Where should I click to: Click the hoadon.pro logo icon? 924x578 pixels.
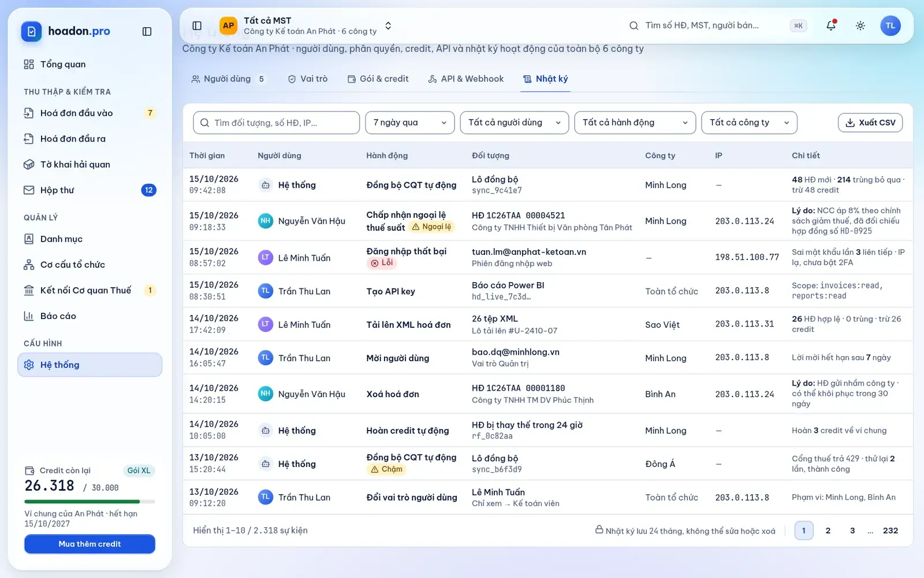click(x=31, y=31)
